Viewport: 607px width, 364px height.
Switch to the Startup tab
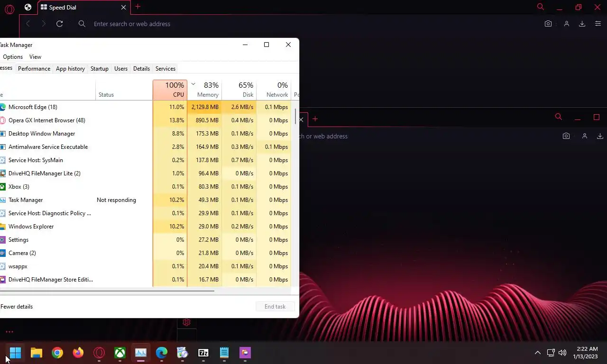100,69
